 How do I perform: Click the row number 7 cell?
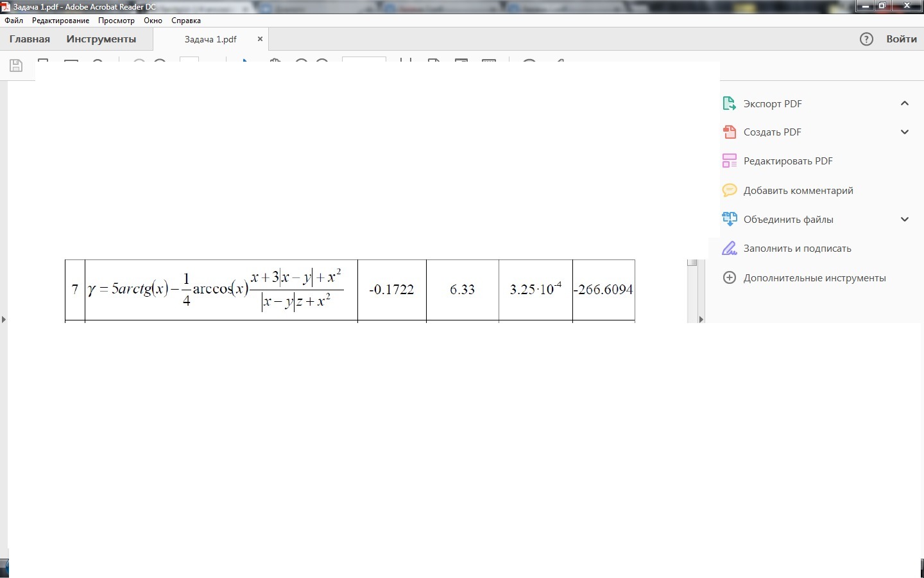coord(75,290)
